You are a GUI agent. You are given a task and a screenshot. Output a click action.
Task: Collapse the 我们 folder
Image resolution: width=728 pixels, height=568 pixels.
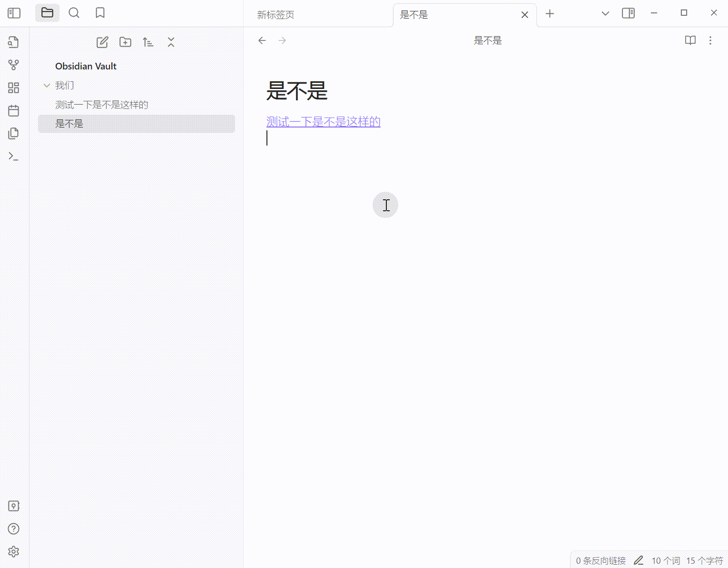coord(47,85)
